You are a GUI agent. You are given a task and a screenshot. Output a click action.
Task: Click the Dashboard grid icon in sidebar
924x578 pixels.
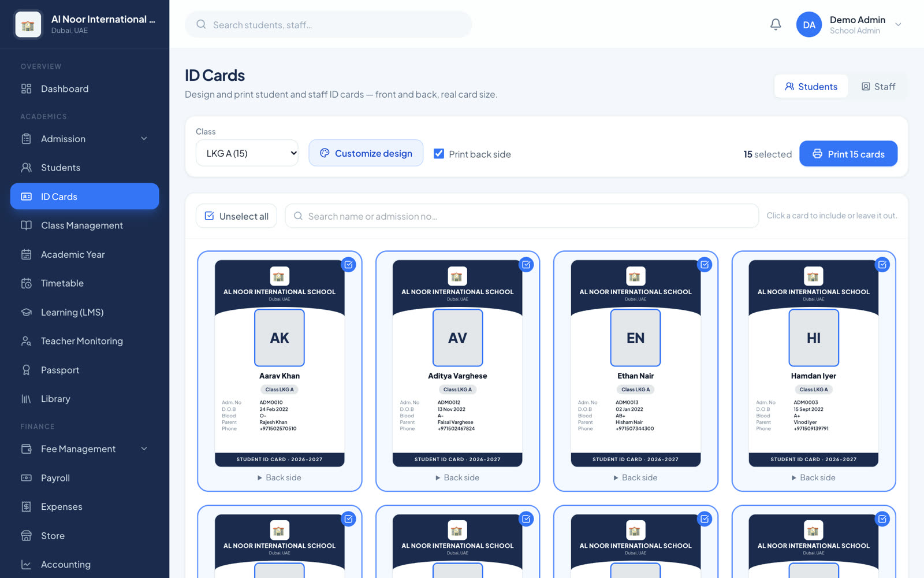[27, 88]
